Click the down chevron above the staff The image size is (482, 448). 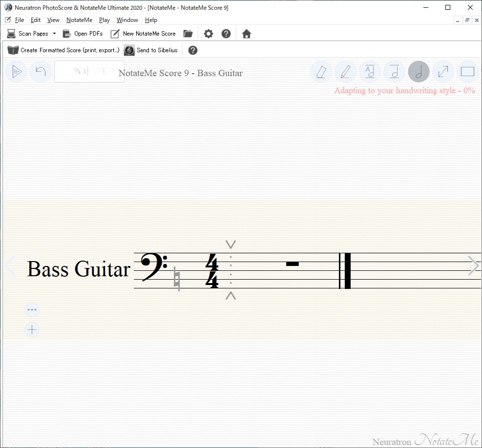pos(231,244)
